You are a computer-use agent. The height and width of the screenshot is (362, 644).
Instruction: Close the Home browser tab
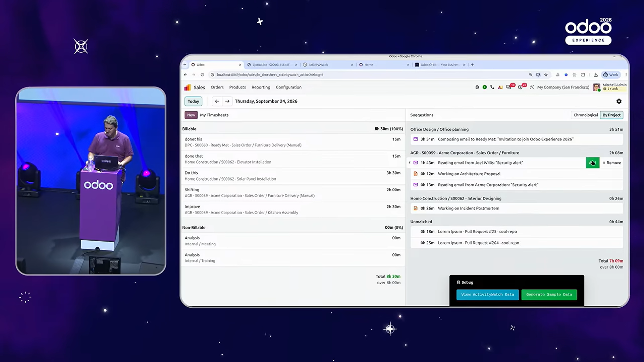408,65
